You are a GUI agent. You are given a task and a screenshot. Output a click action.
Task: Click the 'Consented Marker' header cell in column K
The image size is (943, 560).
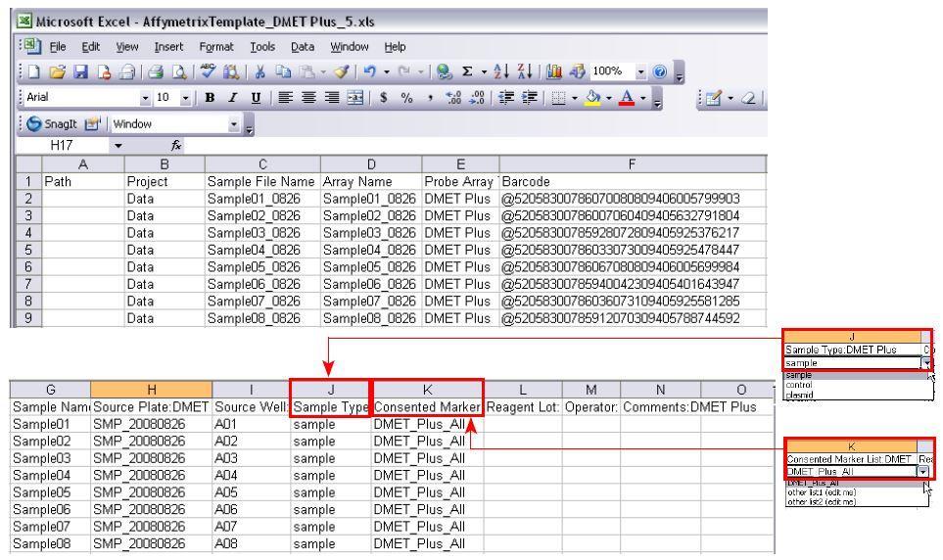pyautogui.click(x=428, y=407)
